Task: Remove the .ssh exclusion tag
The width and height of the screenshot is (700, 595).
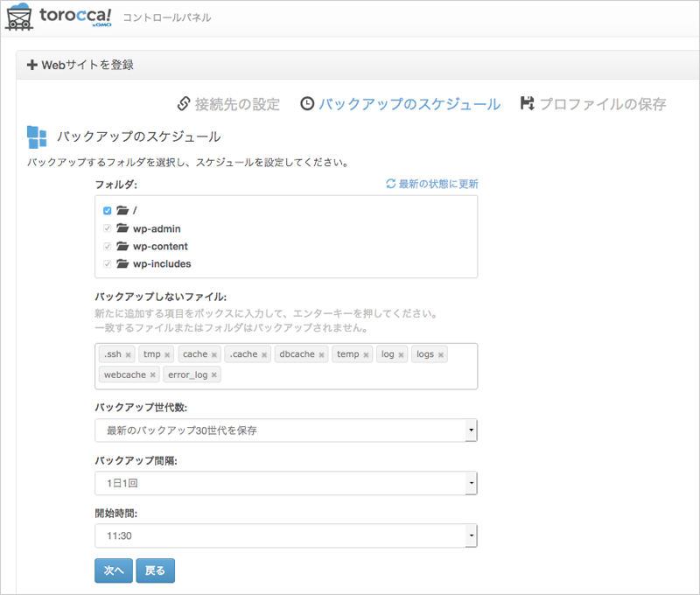Action: pos(128,355)
